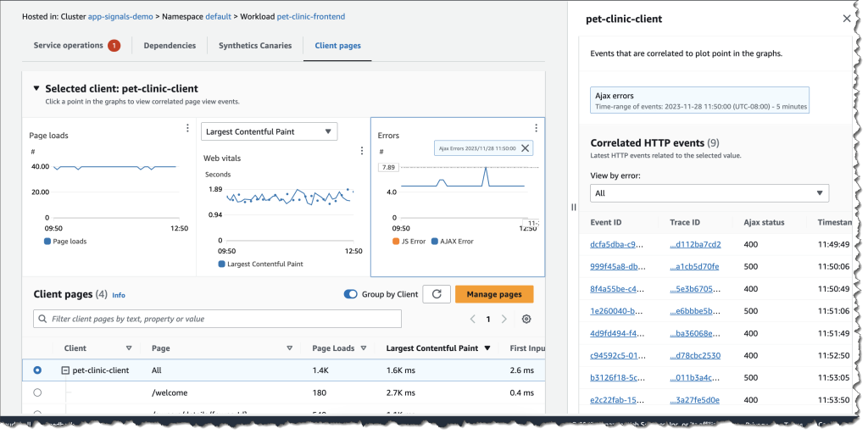Viewport: 868px width, 434px height.
Task: Switch to Synthetics Canaries tab
Action: (255, 46)
